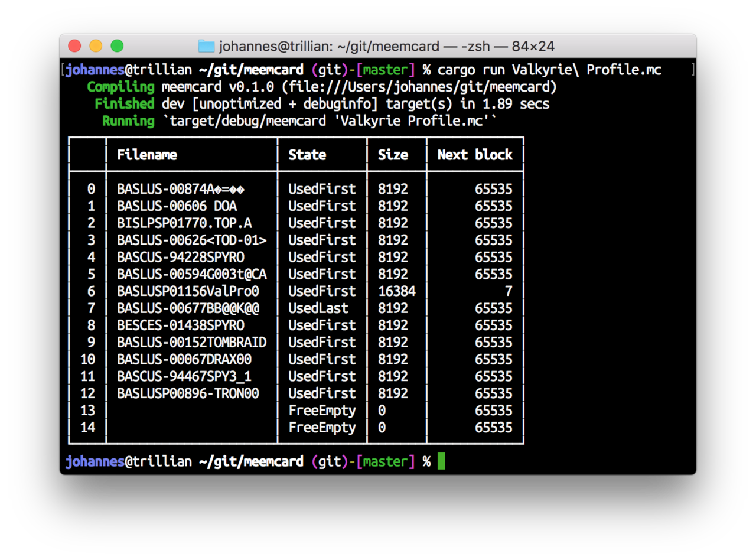Click the green cursor block at the prompt
756x560 pixels.
[x=441, y=461]
